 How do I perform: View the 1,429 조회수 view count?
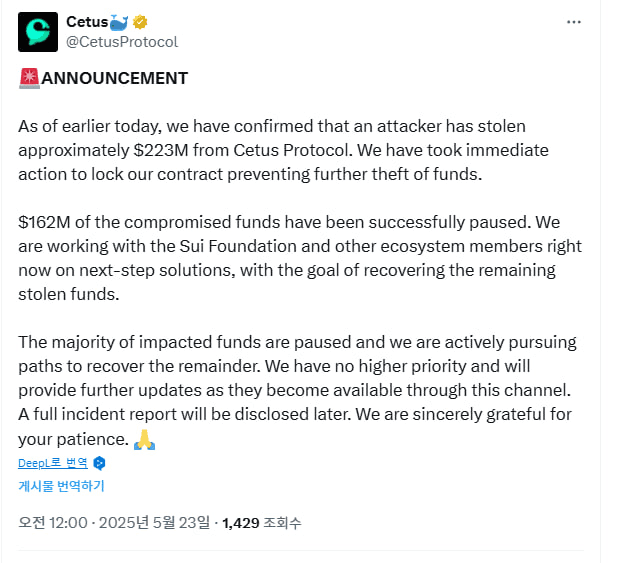[262, 523]
